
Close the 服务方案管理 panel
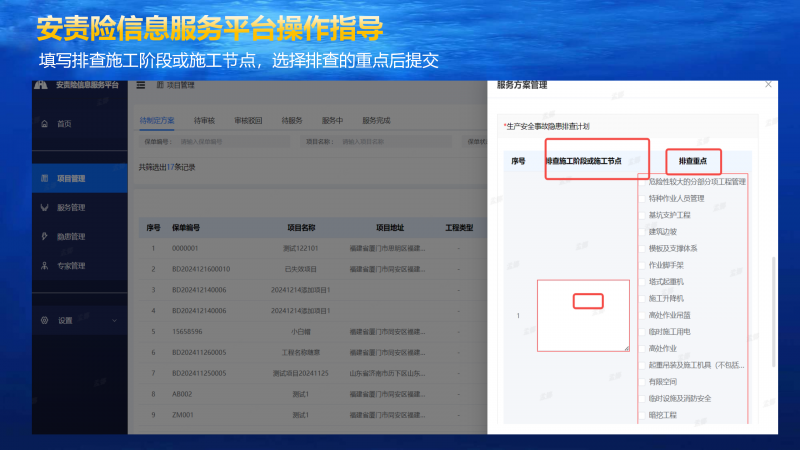[x=768, y=84]
